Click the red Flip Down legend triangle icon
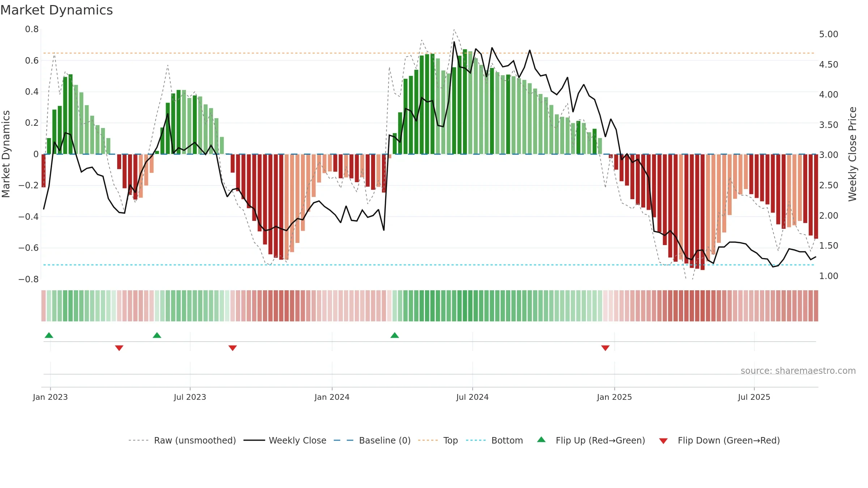Screen dimensions: 868x488 663,441
